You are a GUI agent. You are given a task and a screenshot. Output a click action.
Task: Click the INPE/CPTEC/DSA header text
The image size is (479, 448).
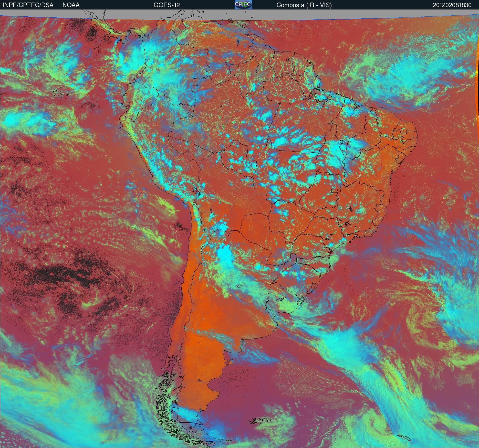click(x=28, y=5)
